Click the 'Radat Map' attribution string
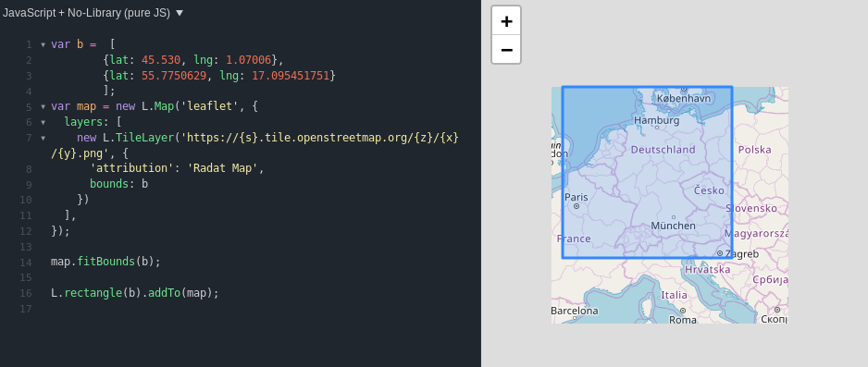This screenshot has height=367, width=868. pyautogui.click(x=222, y=168)
